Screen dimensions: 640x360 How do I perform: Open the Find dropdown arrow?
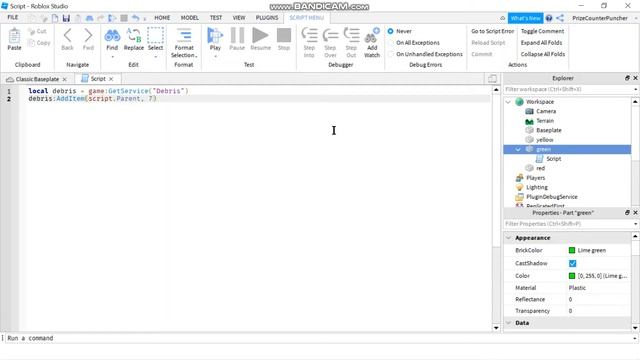point(112,57)
